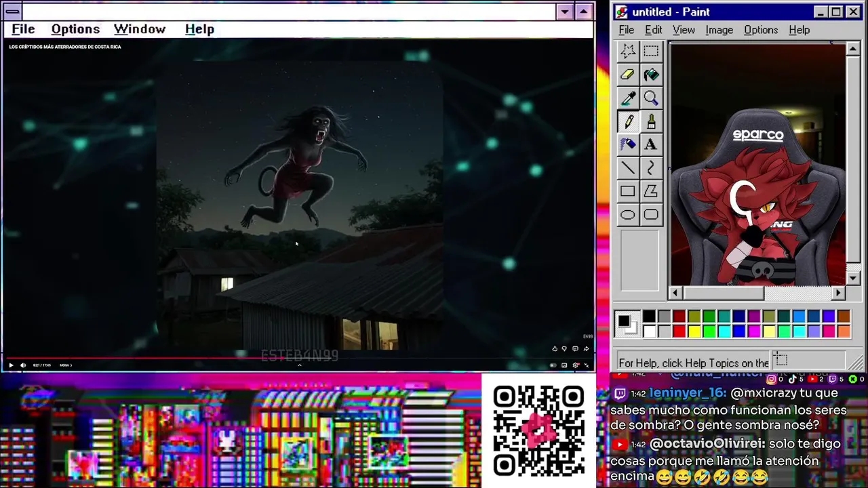Choose the white palette swatch
The height and width of the screenshot is (488, 868).
coord(649,331)
